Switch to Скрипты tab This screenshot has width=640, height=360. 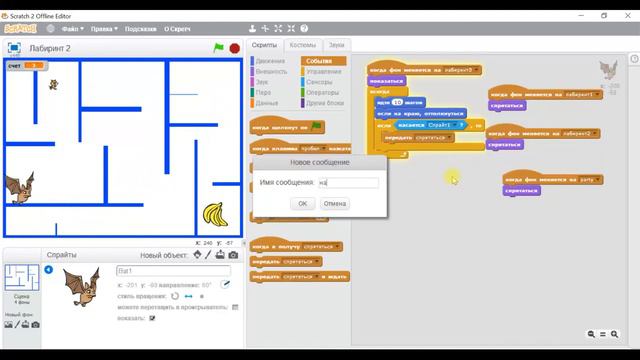[x=264, y=45]
